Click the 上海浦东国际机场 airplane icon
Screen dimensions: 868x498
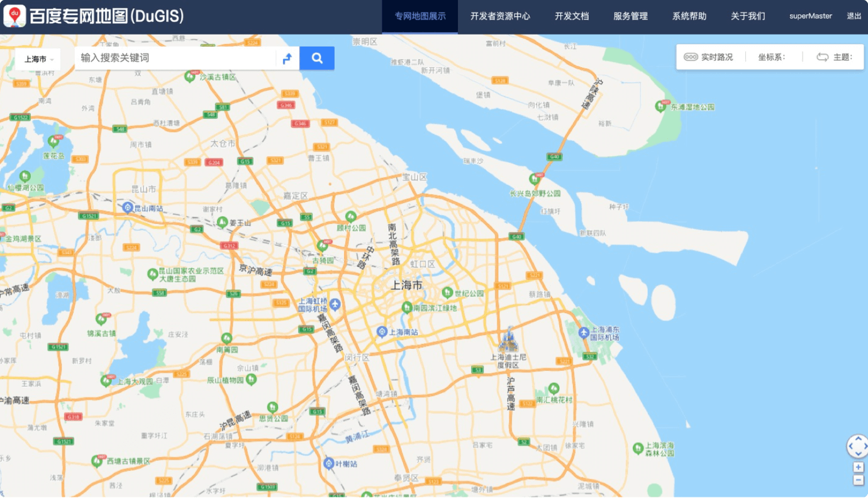pos(584,332)
